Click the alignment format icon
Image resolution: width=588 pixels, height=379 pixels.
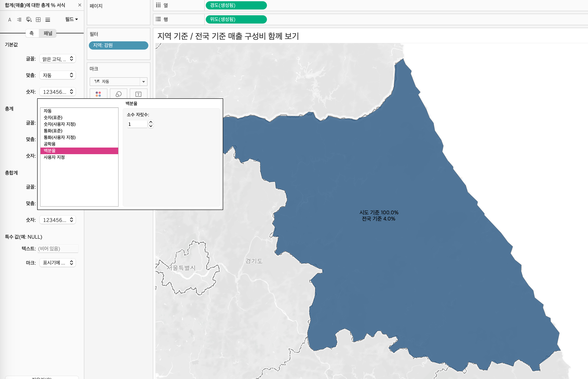(x=19, y=20)
